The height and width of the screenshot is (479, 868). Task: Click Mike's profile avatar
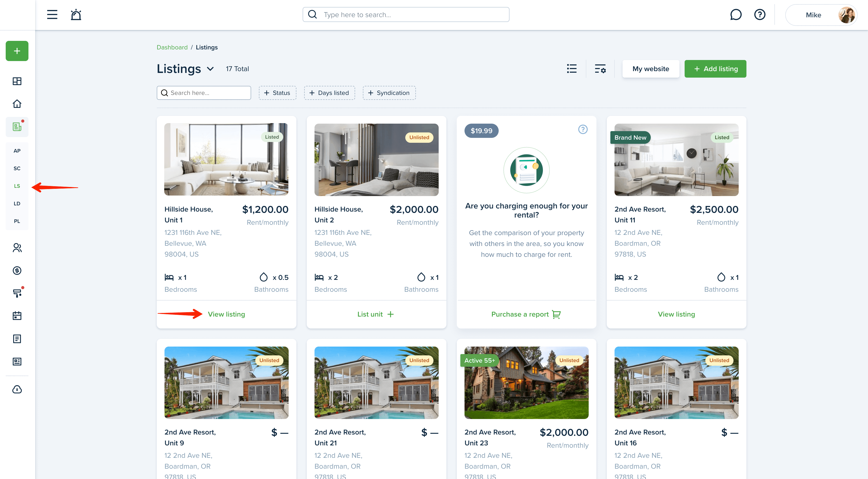(847, 15)
